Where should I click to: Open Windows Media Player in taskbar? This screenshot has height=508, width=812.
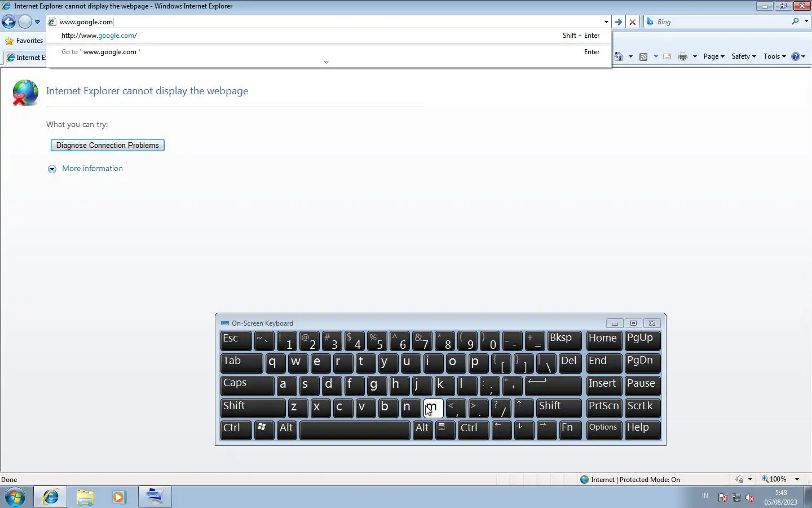pos(118,497)
